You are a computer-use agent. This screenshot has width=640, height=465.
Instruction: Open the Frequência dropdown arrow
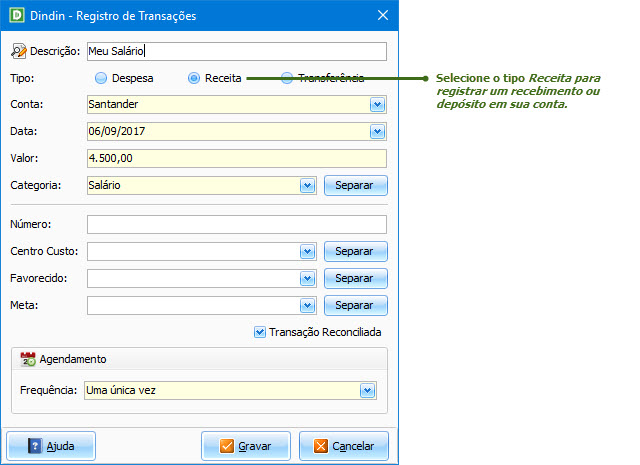pos(367,390)
